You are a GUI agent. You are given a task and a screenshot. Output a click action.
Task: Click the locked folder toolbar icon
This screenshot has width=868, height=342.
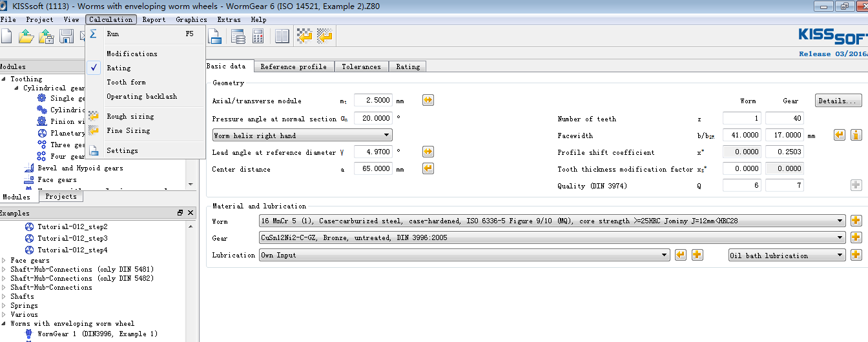46,36
